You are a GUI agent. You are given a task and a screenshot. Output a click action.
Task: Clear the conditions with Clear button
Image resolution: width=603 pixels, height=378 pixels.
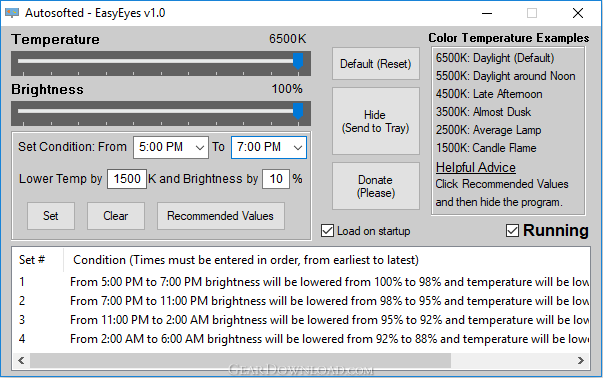(x=116, y=216)
